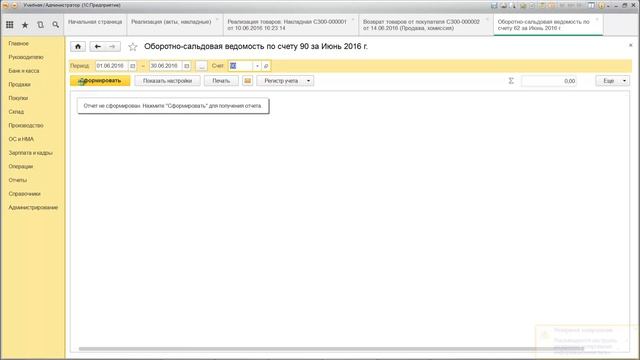
Task: Open the info icon in title bar
Action: click(x=601, y=6)
